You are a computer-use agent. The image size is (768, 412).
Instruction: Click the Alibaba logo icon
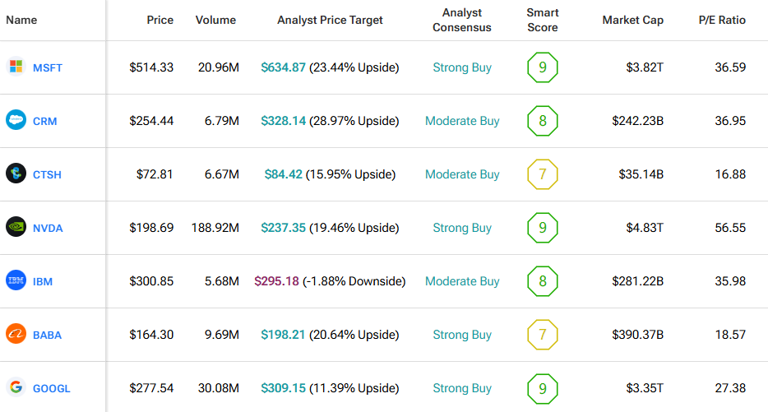coord(15,334)
